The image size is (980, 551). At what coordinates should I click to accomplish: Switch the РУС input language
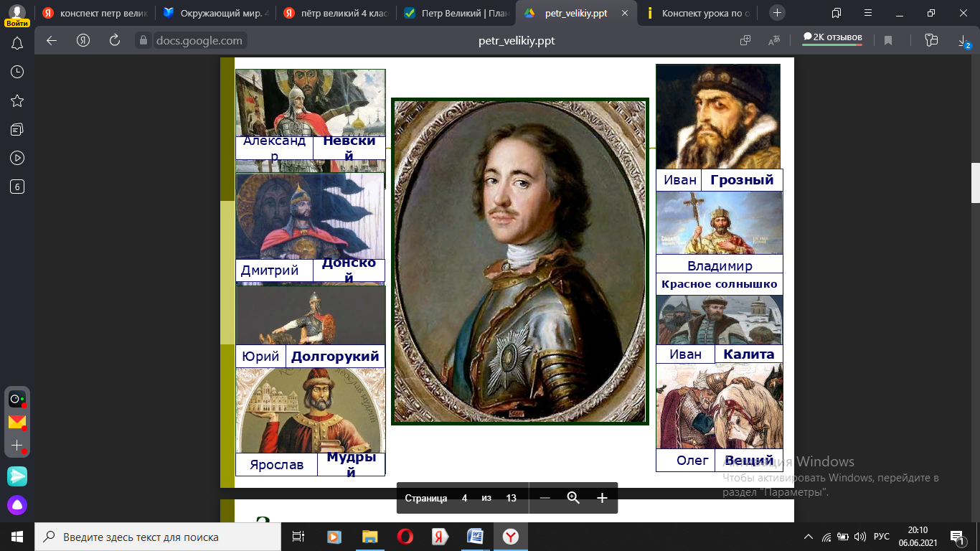coord(881,537)
